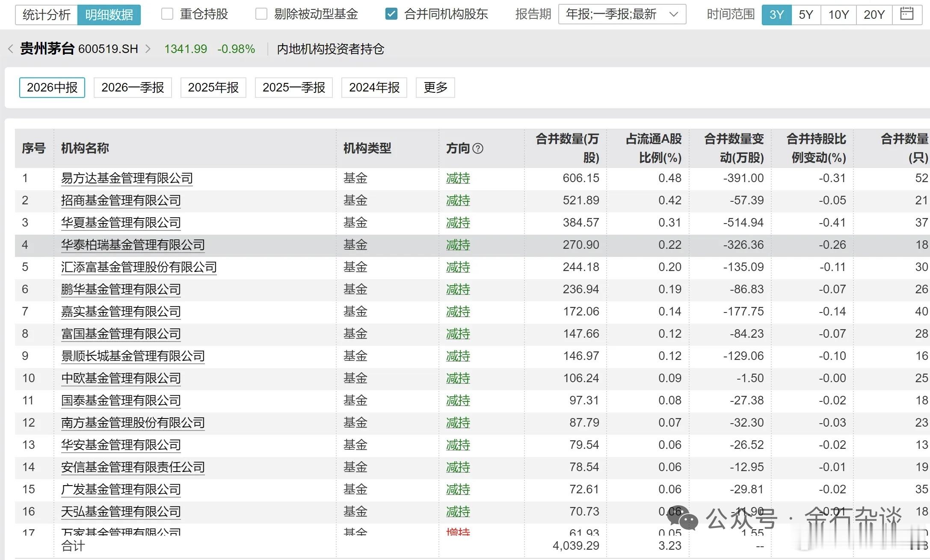Select the 2026中报 report period
This screenshot has height=560, width=930.
click(x=52, y=87)
